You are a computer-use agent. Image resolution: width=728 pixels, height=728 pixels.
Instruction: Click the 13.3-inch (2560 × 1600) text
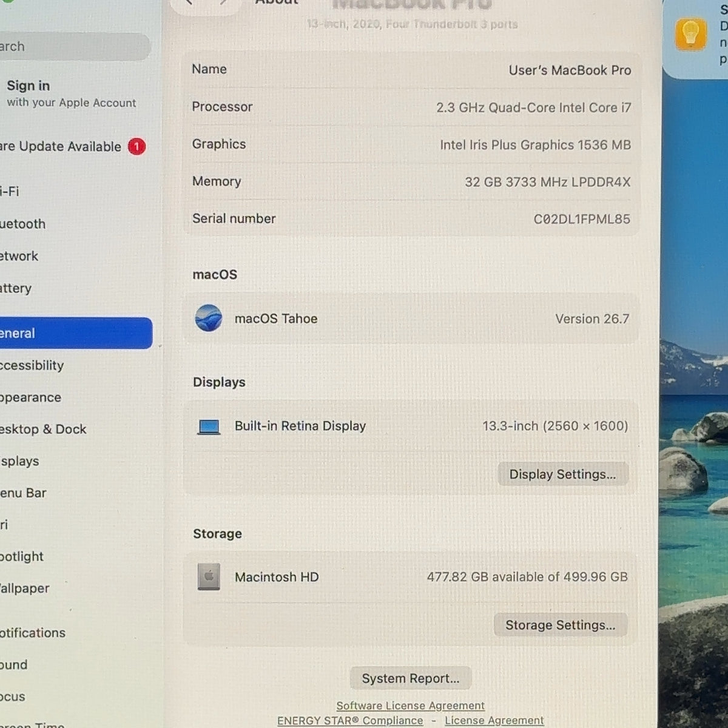click(555, 426)
